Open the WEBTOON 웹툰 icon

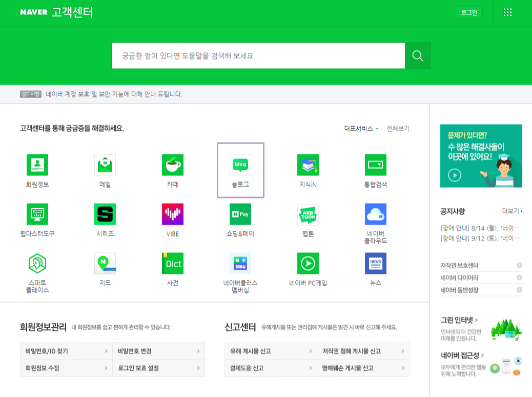(x=308, y=214)
